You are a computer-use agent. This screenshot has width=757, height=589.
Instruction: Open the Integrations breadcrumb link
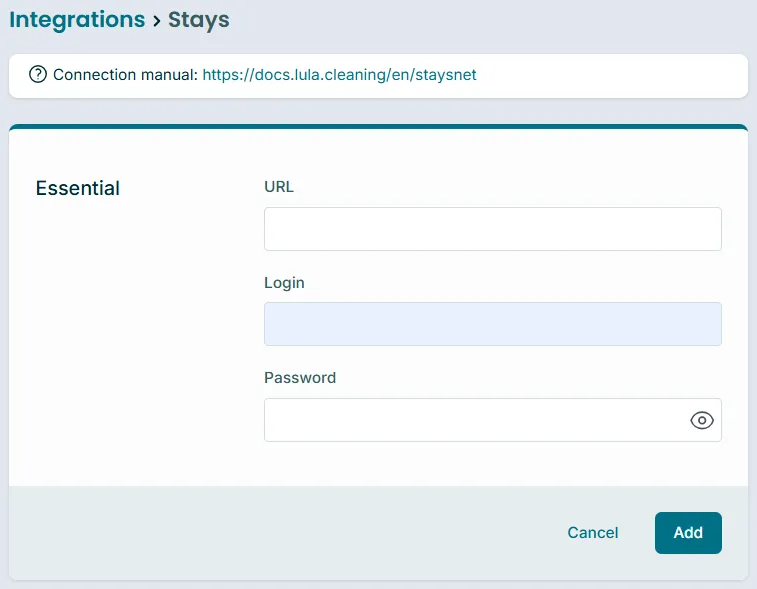77,20
